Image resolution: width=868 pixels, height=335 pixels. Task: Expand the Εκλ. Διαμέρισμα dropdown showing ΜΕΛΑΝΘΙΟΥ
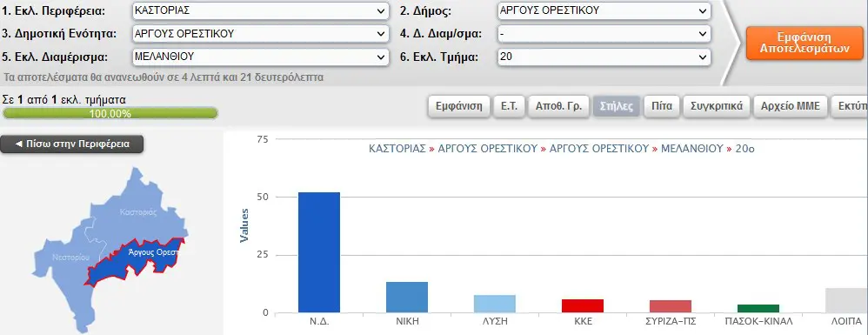tap(261, 57)
